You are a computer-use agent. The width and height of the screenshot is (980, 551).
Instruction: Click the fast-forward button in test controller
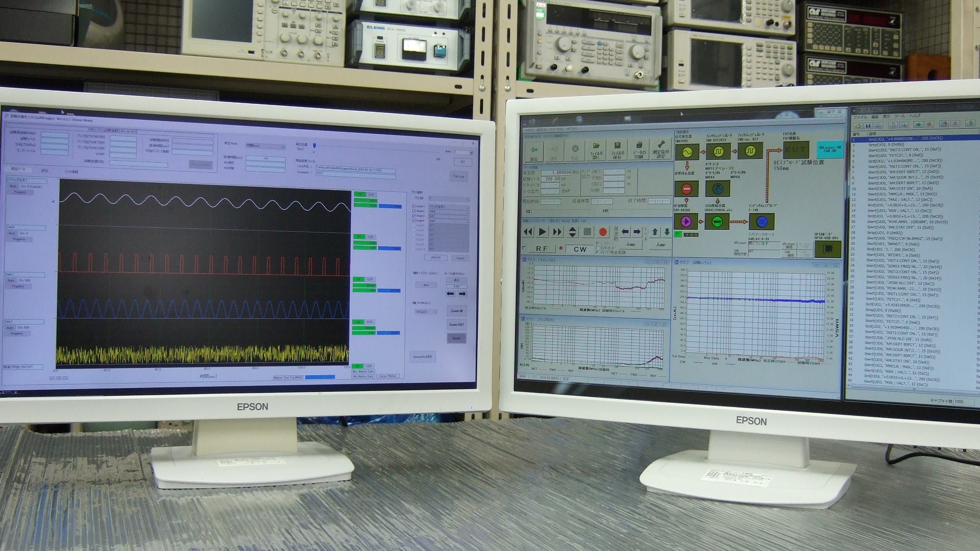tap(557, 232)
